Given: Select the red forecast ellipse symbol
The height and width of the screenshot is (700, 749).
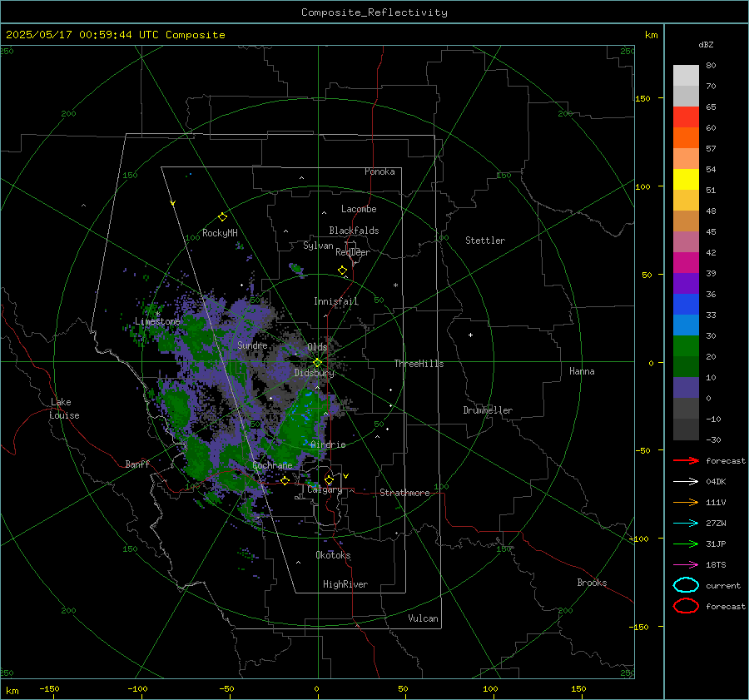Looking at the screenshot, I should (x=686, y=605).
